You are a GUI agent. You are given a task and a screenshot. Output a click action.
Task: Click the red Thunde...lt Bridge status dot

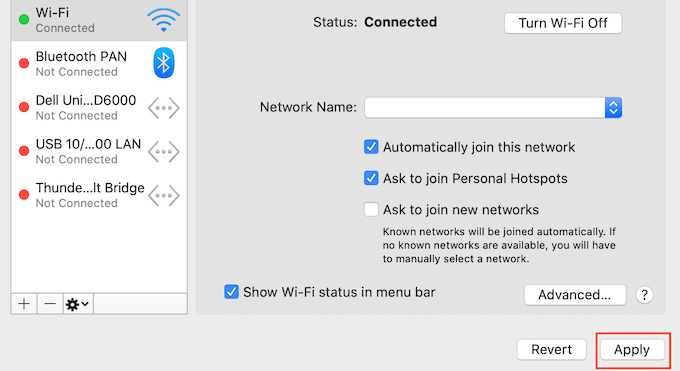[24, 195]
